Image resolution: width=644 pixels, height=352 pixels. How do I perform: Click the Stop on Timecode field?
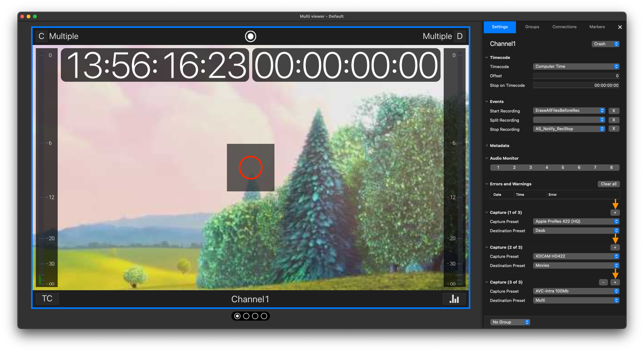pyautogui.click(x=576, y=86)
